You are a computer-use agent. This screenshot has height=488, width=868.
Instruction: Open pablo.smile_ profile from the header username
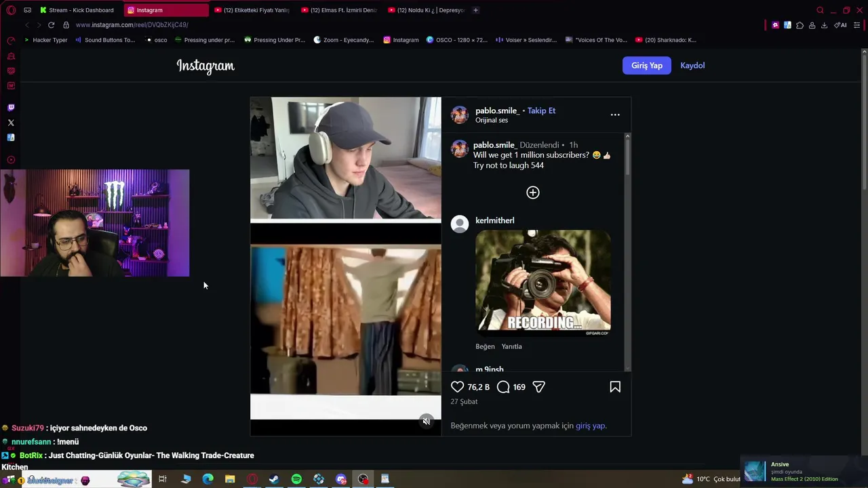(x=497, y=110)
